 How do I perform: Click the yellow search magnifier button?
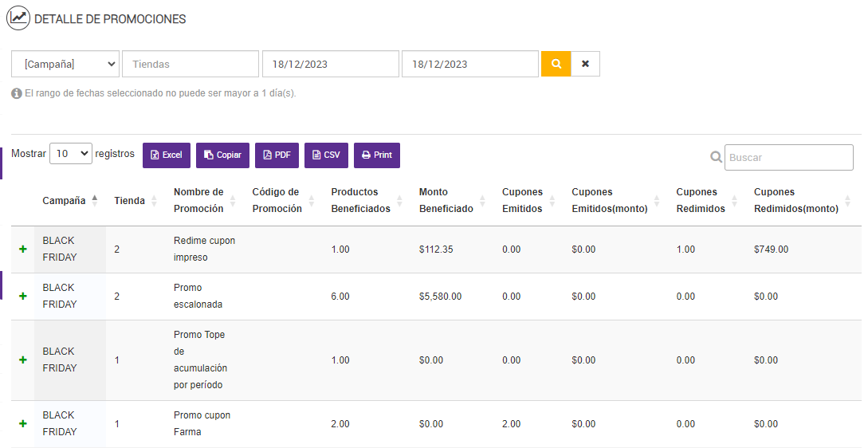pyautogui.click(x=556, y=64)
